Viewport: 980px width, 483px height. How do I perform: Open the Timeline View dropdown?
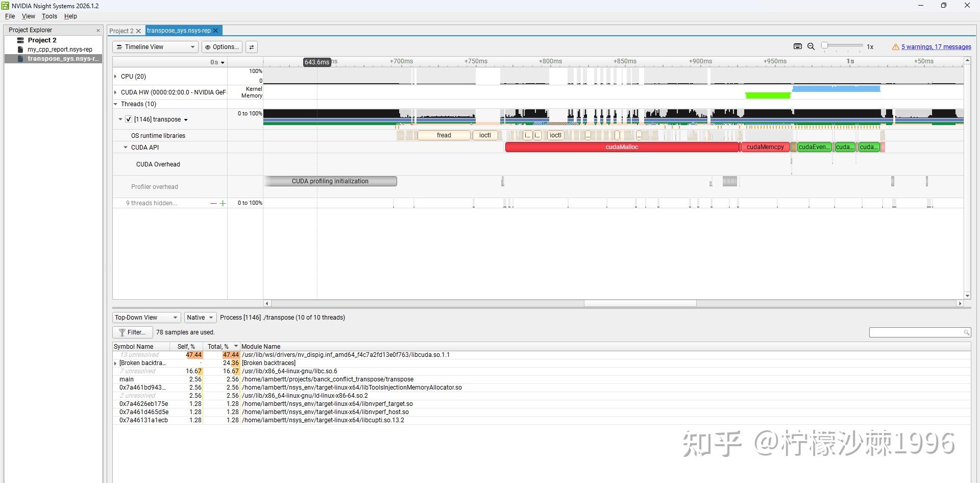pyautogui.click(x=155, y=47)
